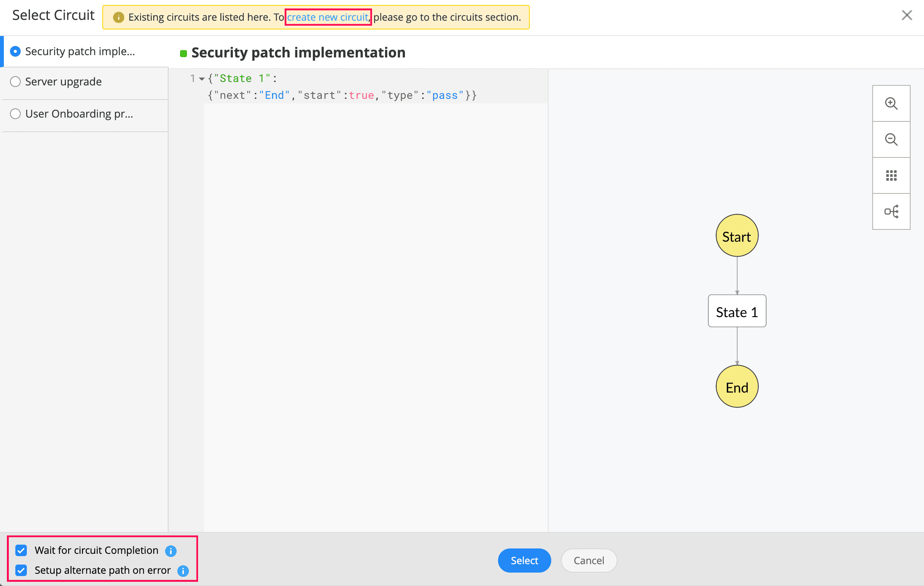Toggle the grid dots icon
Viewport: 924px width, 586px height.
point(891,175)
